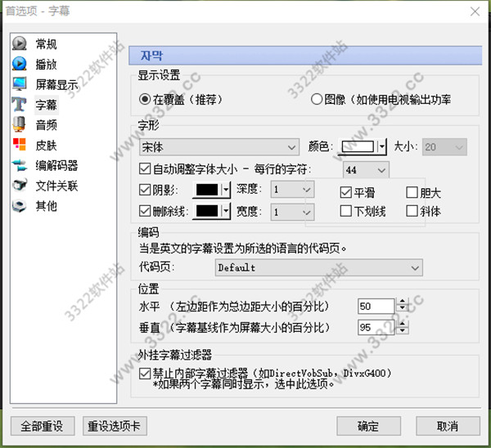This screenshot has height=448, width=491.
Task: Open the 常规 preferences page
Action: (x=46, y=44)
